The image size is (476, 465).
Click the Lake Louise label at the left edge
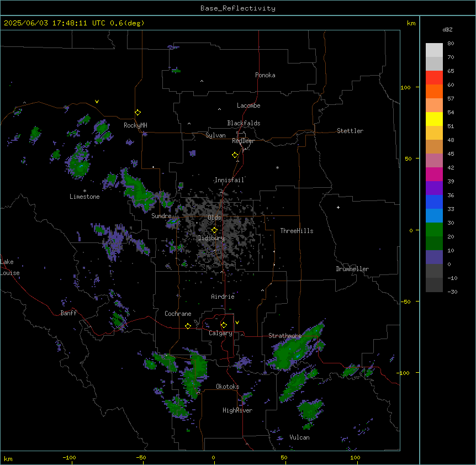tap(9, 267)
